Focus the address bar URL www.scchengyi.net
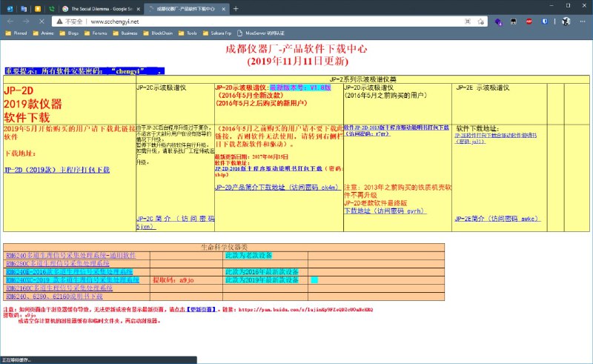Viewport: 593px width, 364px height. click(115, 21)
